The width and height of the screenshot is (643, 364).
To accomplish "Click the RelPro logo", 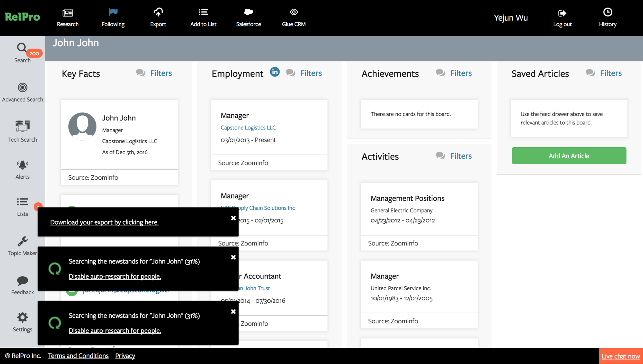I will pyautogui.click(x=22, y=17).
